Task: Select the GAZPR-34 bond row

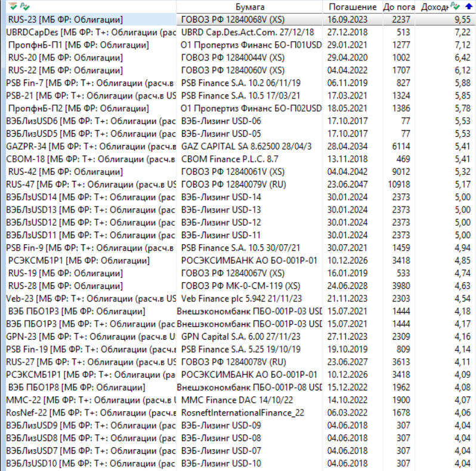Action: pyautogui.click(x=89, y=146)
